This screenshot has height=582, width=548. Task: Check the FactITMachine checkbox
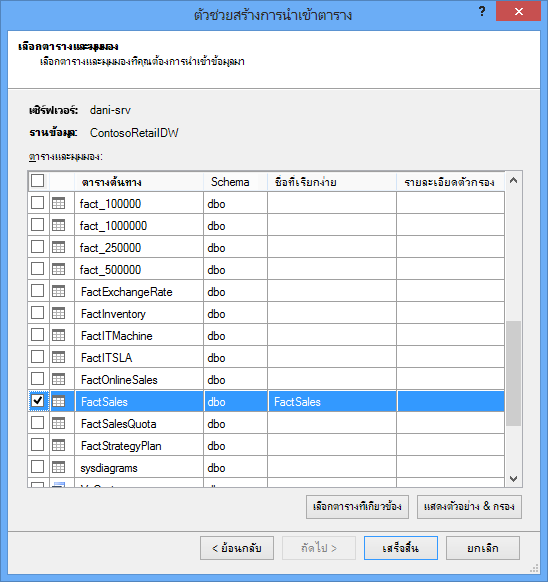[37, 334]
